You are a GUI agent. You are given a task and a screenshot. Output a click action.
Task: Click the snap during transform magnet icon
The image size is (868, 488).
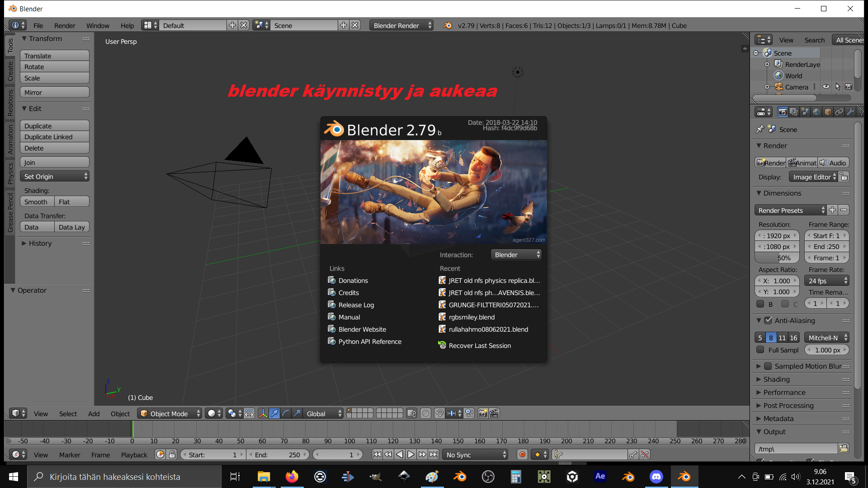439,413
